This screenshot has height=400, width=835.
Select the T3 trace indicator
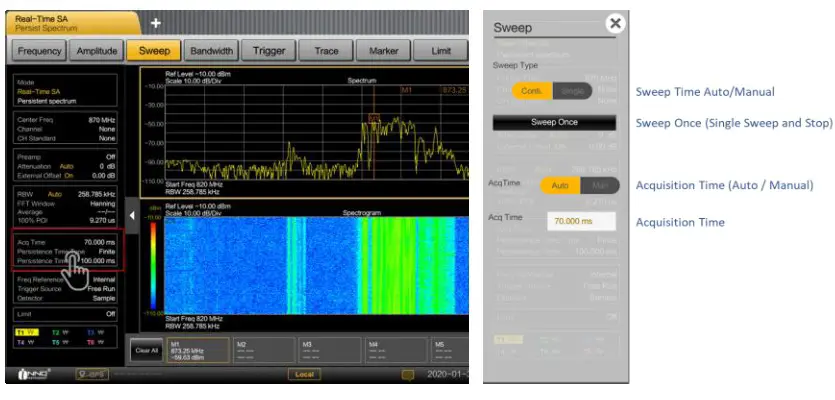click(x=94, y=332)
